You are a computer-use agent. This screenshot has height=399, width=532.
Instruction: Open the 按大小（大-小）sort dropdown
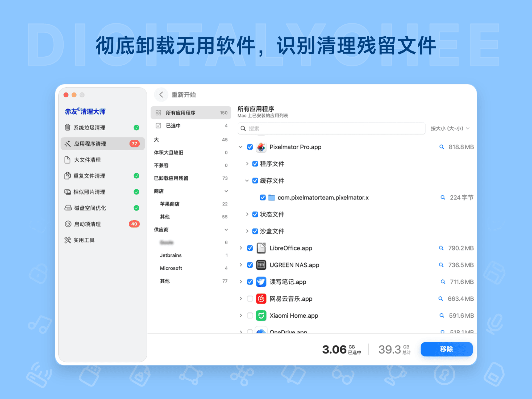(451, 128)
